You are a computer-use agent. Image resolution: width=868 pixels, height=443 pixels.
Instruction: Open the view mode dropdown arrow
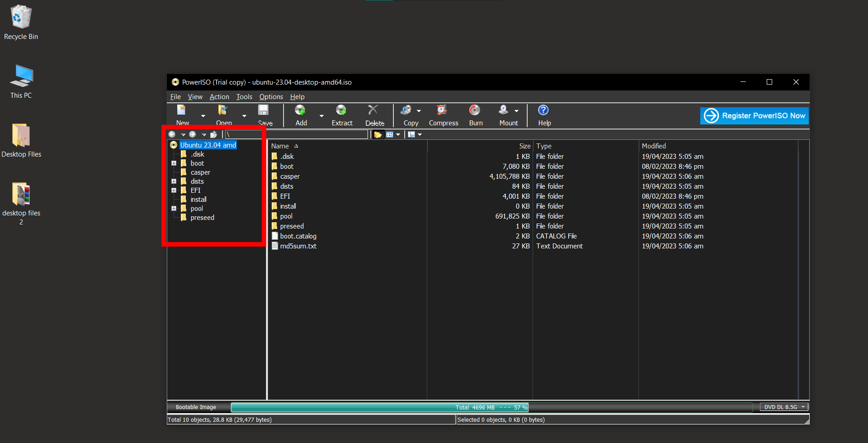pos(397,134)
